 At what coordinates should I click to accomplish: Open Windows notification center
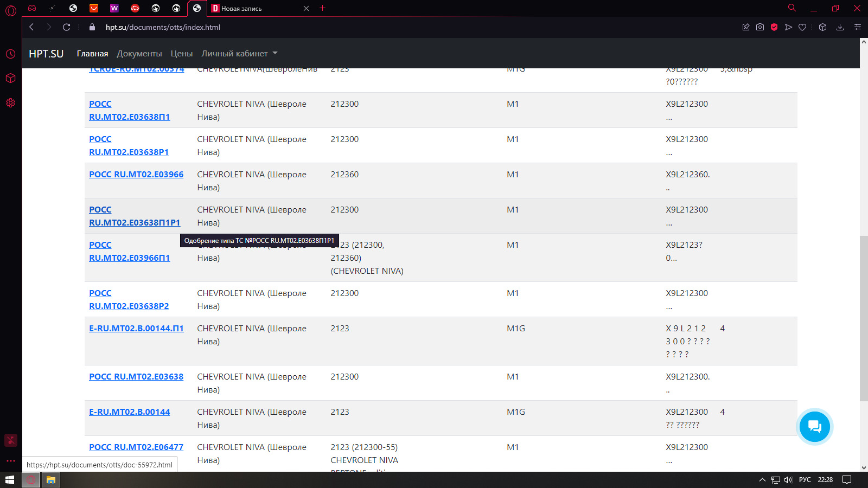[x=847, y=480]
